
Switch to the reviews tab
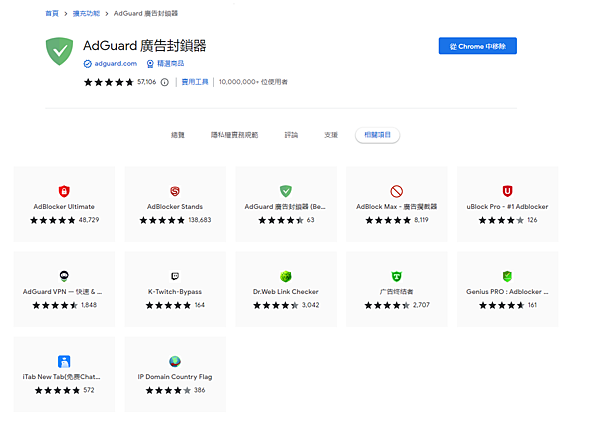(291, 135)
